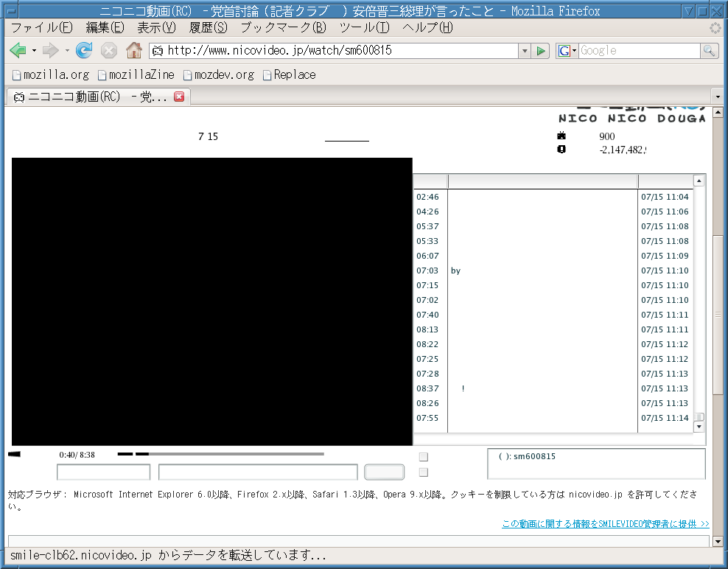Close the ニコニコ動画(RC) tab

click(179, 96)
